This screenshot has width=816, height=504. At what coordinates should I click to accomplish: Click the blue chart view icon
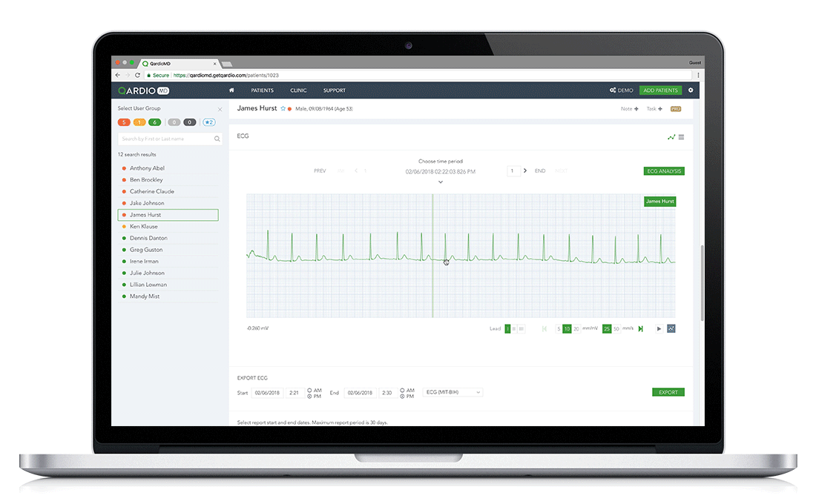(671, 329)
